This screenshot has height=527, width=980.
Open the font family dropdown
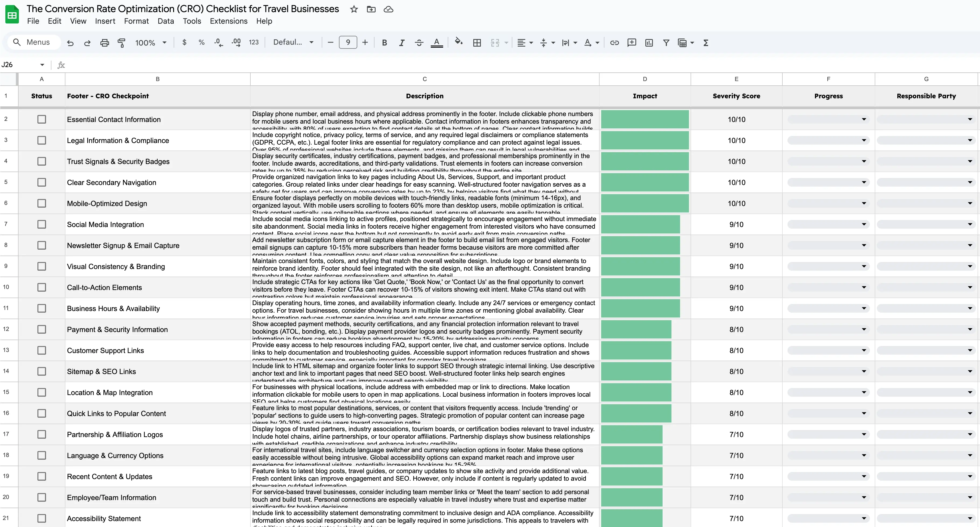click(x=293, y=43)
